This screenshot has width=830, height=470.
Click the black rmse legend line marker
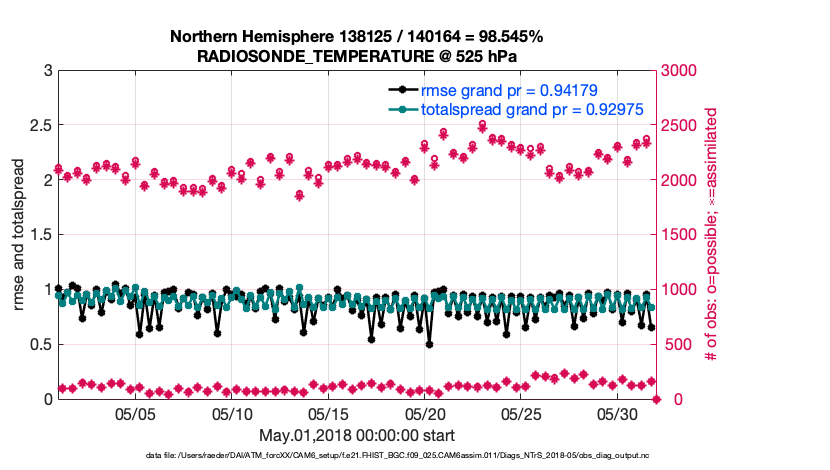(x=402, y=91)
